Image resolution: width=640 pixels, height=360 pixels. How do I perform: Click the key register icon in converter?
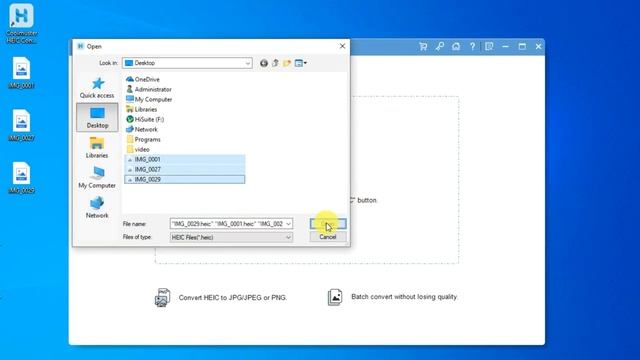pyautogui.click(x=440, y=47)
